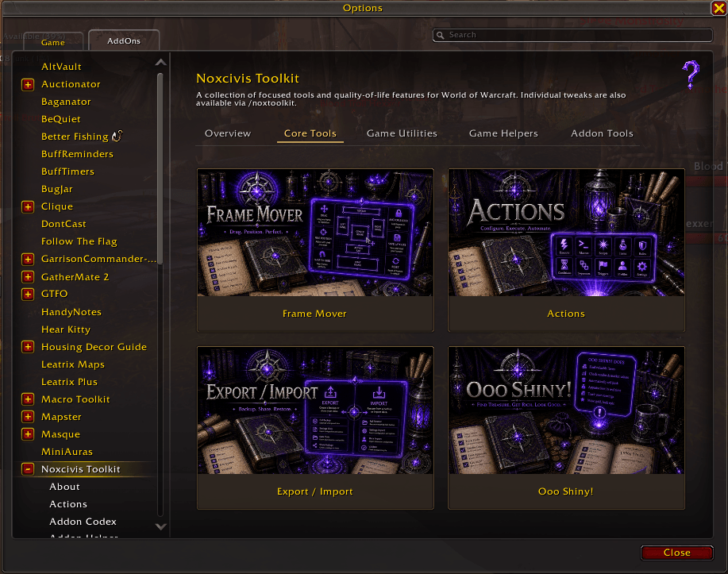Click the fishing hook icon beside Better Fishing
The image size is (728, 574).
pos(117,136)
